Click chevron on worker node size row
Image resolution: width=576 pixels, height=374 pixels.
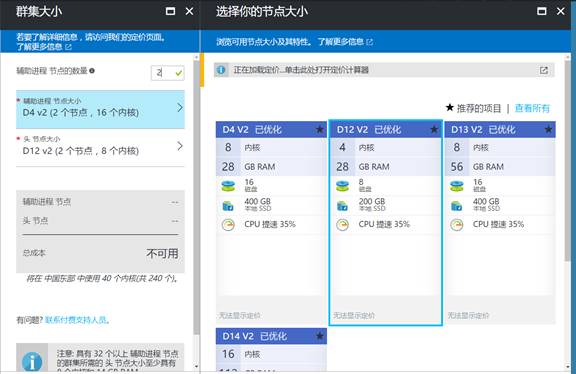[x=180, y=108]
